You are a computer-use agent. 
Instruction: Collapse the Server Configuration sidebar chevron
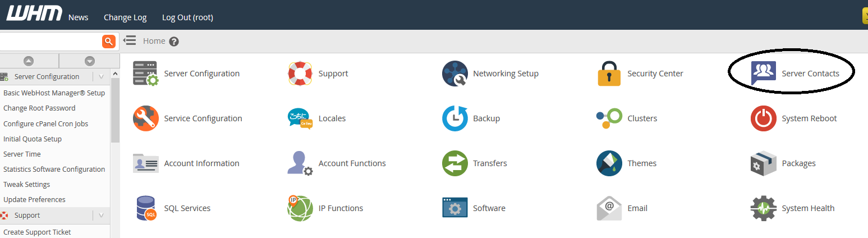[101, 76]
